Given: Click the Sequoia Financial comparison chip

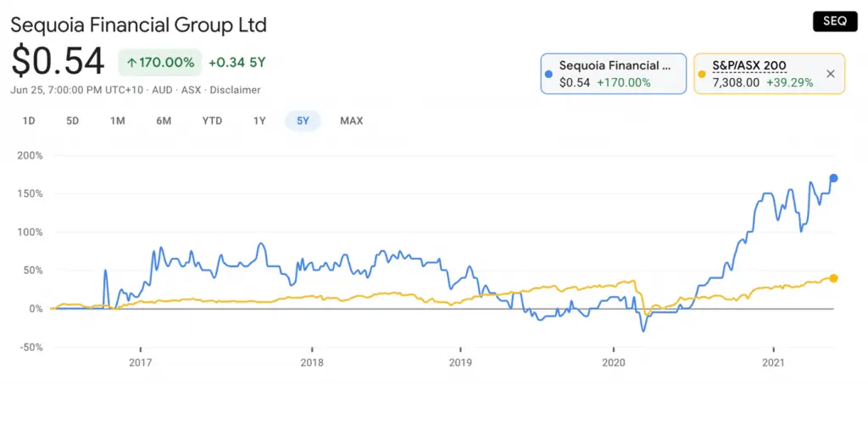Looking at the screenshot, I should [614, 74].
